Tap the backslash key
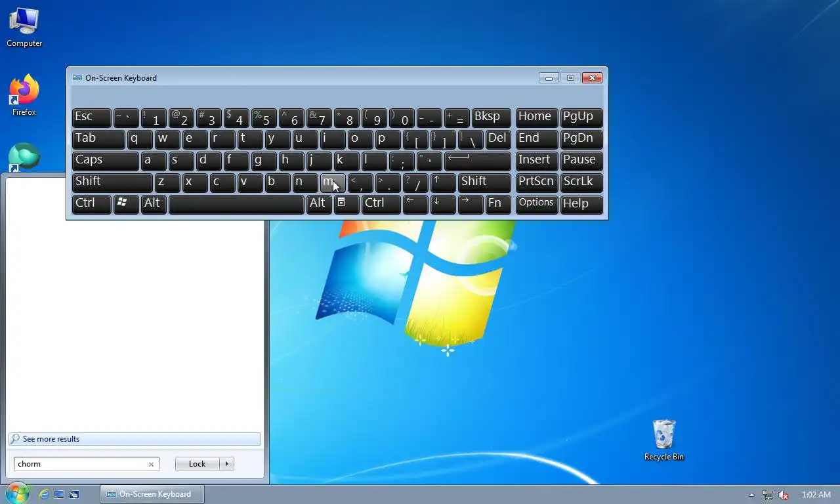Image resolution: width=840 pixels, height=504 pixels. (x=471, y=139)
